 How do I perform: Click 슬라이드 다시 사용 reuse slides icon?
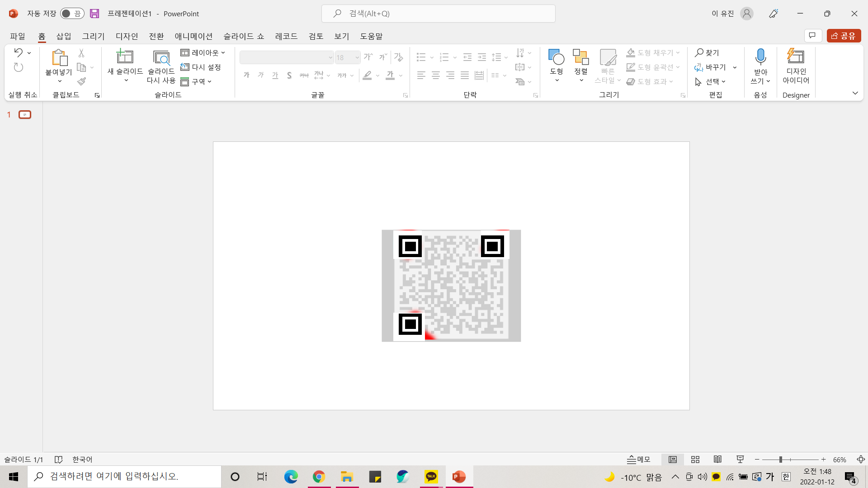(161, 57)
